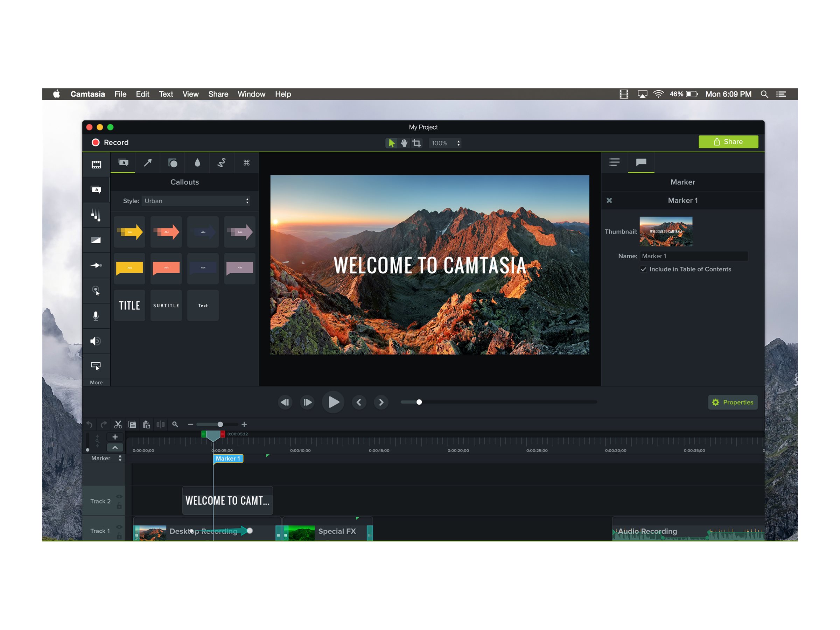Remove Marker 1 with the X icon
Screen dimensions: 840x630
coord(609,201)
